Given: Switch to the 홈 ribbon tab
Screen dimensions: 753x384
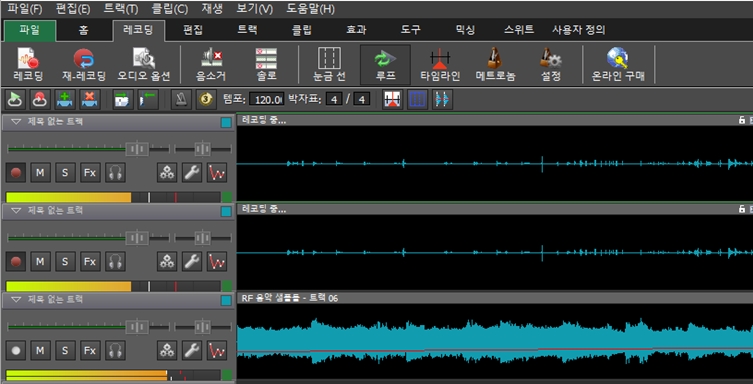Looking at the screenshot, I should (x=84, y=30).
